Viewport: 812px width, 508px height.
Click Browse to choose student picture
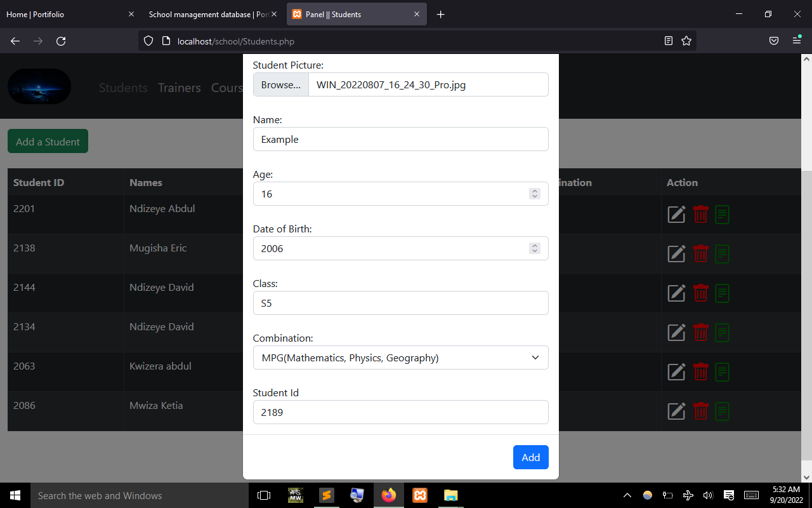point(281,84)
